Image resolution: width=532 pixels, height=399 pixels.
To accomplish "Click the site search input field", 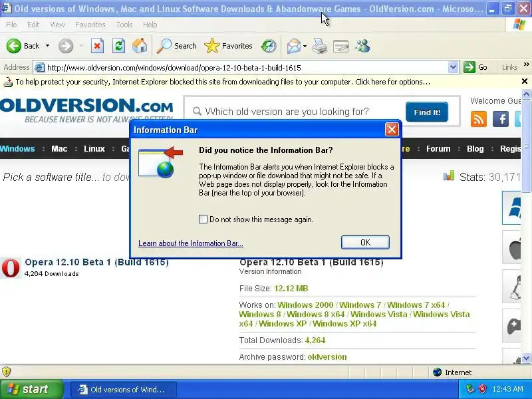I will point(294,112).
